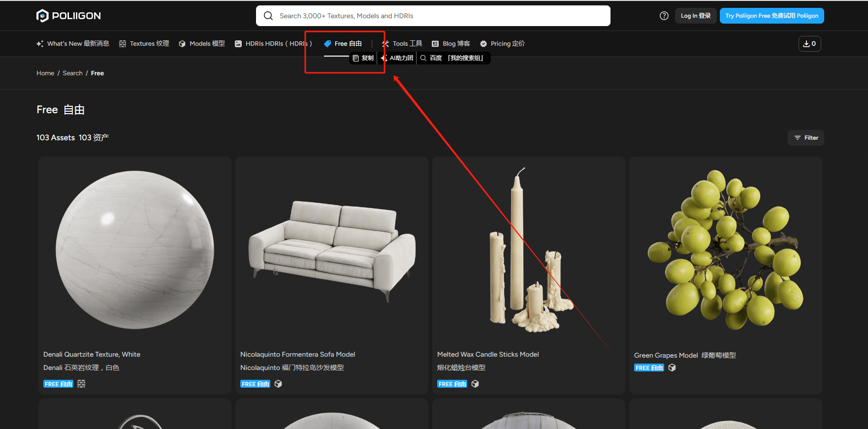Click texture type icon under Denali Quartzite

tap(81, 384)
